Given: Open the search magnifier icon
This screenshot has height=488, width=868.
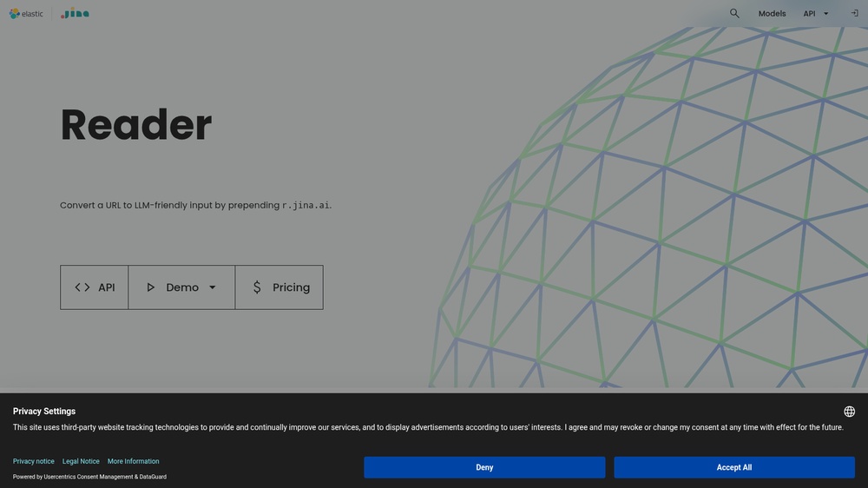Looking at the screenshot, I should click(x=734, y=13).
